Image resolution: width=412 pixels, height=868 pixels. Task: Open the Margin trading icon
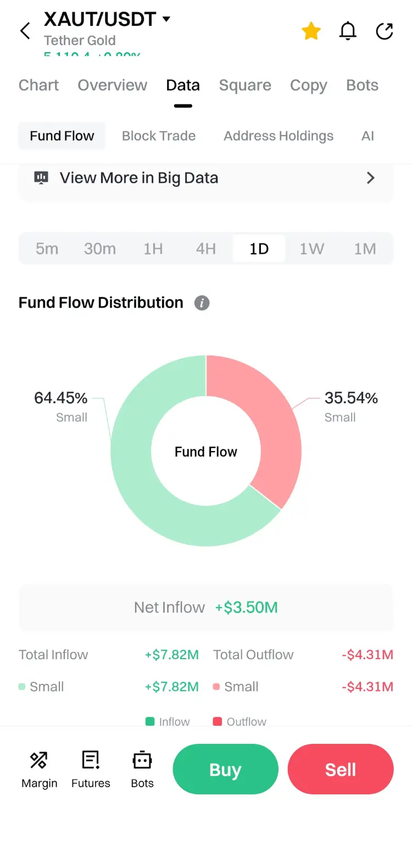39,761
